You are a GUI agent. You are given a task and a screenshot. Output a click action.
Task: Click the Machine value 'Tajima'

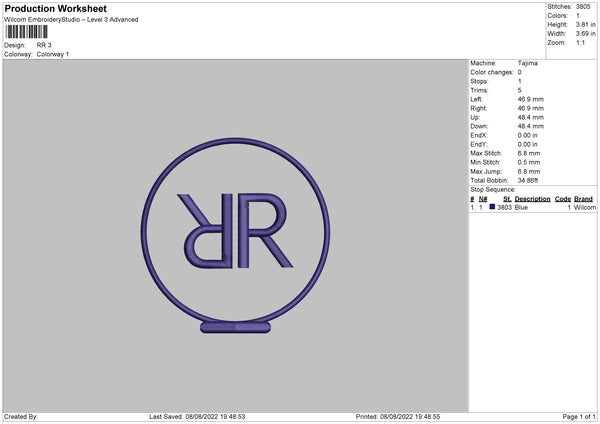(x=528, y=63)
